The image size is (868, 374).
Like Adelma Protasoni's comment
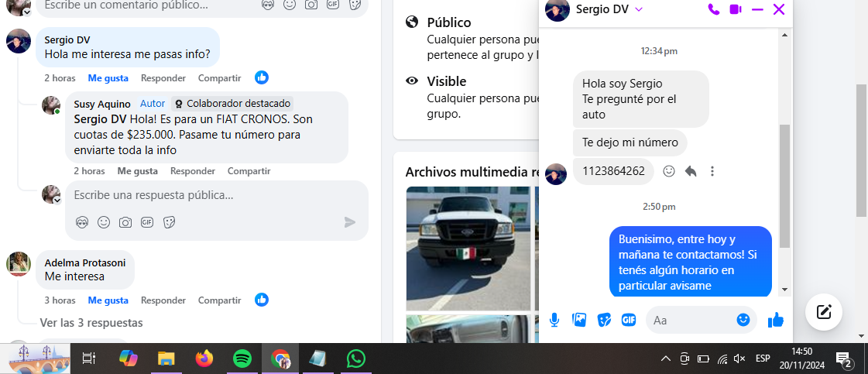108,300
